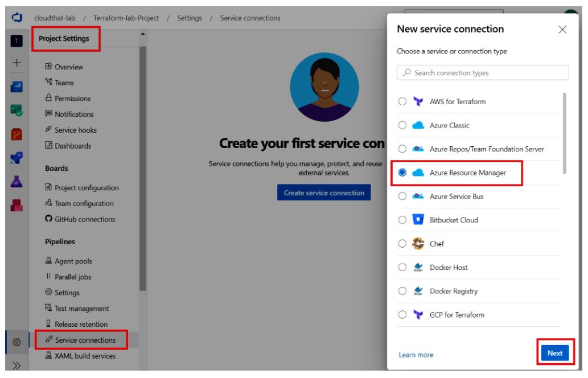Open Repos icon in left rail

[17, 134]
